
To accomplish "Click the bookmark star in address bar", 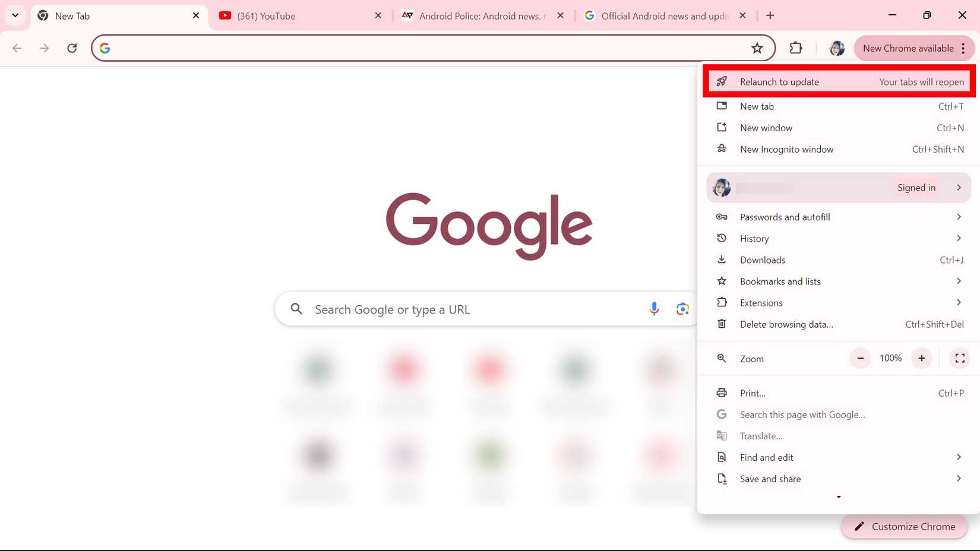I will [x=757, y=48].
